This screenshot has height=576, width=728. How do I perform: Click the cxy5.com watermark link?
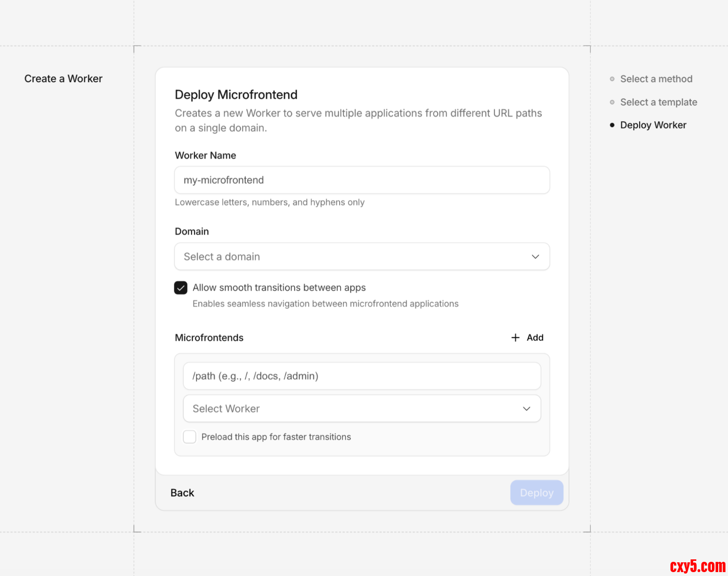[x=697, y=566]
